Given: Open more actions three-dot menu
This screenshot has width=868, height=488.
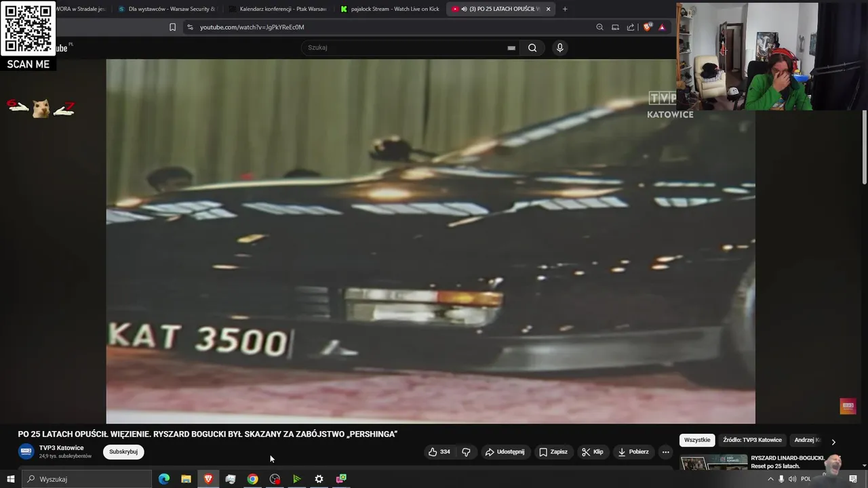Looking at the screenshot, I should [665, 451].
